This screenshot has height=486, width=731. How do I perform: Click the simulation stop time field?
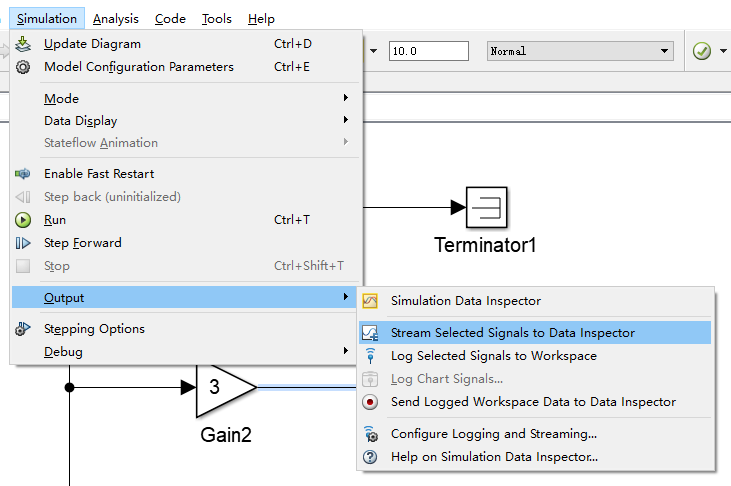[x=428, y=51]
